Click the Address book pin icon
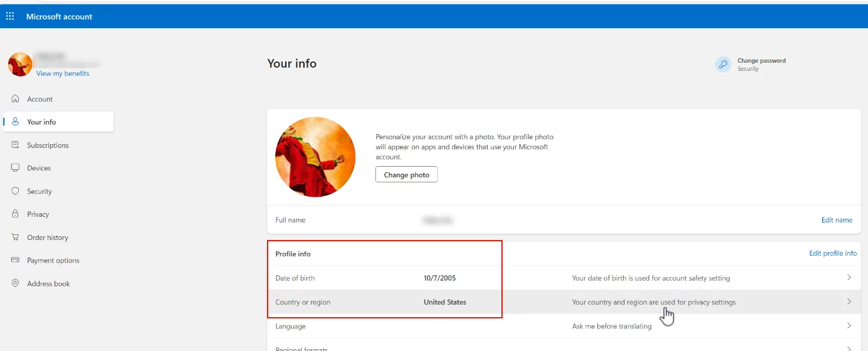868x351 pixels. click(x=16, y=283)
